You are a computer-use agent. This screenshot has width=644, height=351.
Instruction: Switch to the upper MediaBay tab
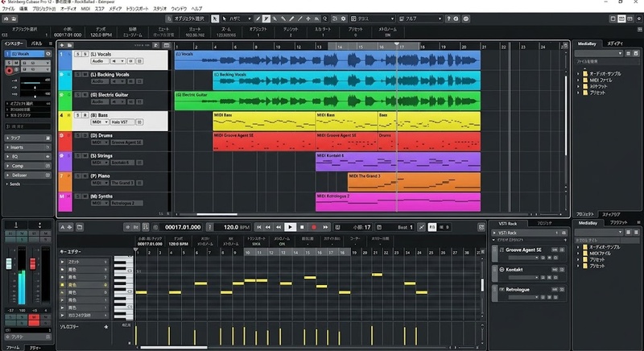[588, 43]
